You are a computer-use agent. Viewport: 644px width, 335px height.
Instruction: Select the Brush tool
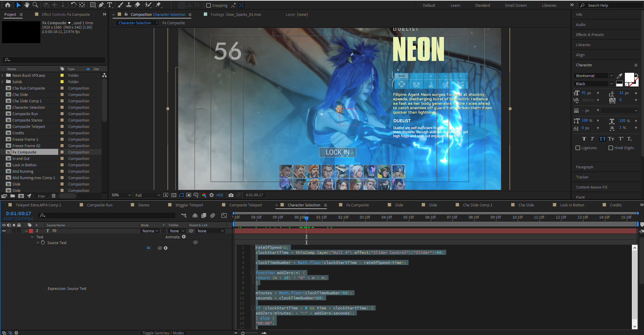point(120,5)
